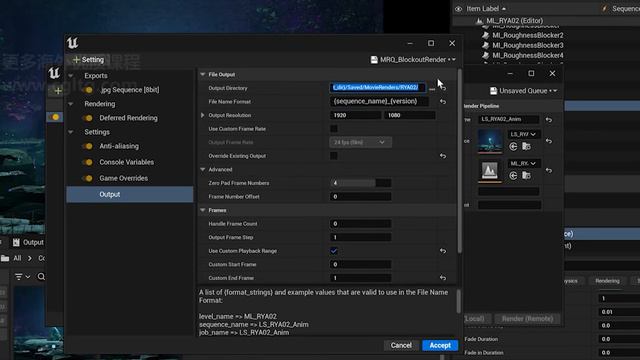640x360 pixels.
Task: Reset Output Directory to default
Action: [x=443, y=88]
